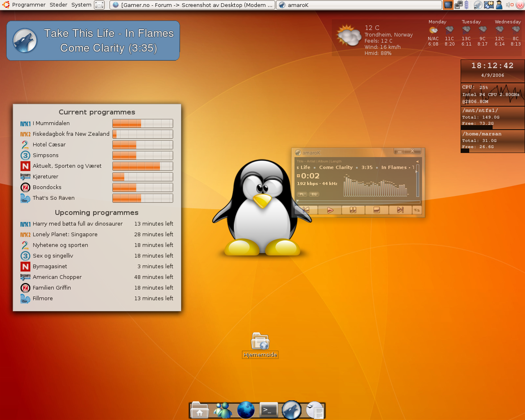Click the 18:12:42 clock display
This screenshot has width=525, height=420.
click(492, 66)
